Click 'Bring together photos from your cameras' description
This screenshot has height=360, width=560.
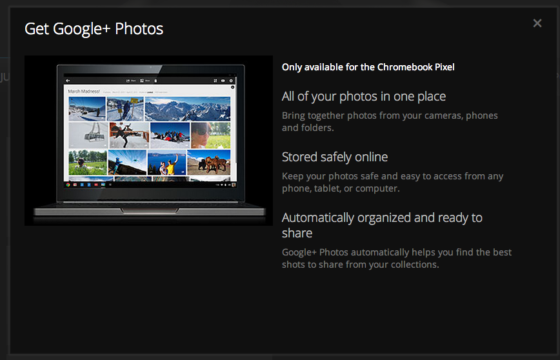(x=390, y=121)
